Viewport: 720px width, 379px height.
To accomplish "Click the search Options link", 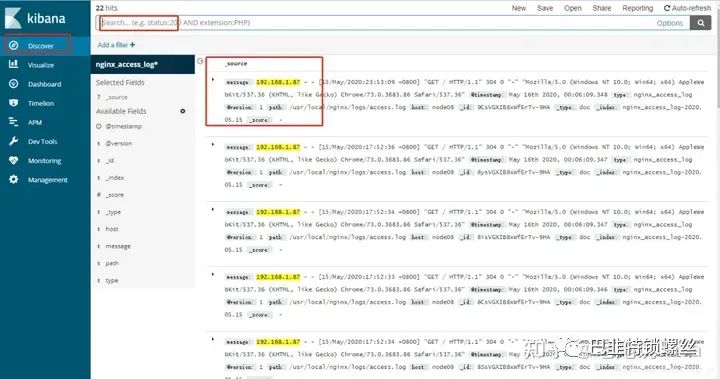I will click(x=669, y=23).
